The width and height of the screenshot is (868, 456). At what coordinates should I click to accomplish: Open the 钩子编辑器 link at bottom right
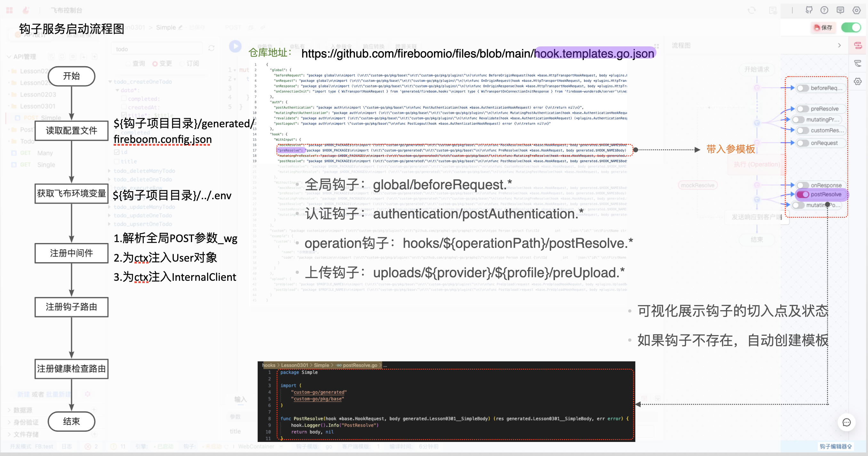pyautogui.click(x=835, y=446)
